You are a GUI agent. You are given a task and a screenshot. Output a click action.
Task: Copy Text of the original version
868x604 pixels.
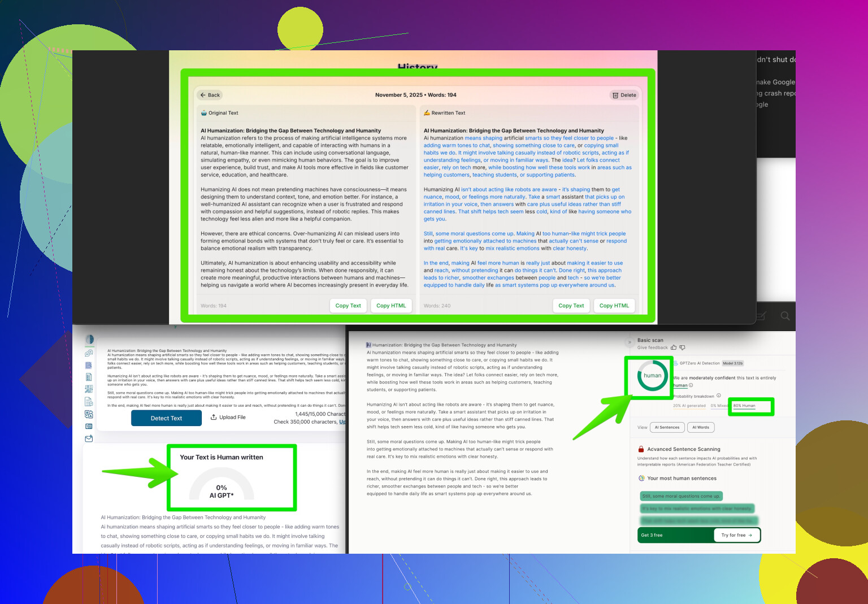pos(348,306)
